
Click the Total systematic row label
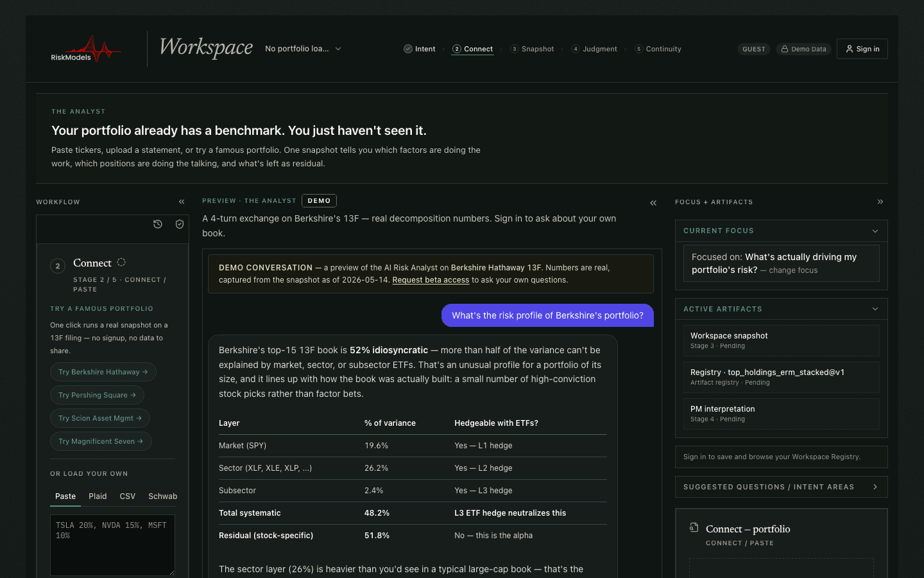pyautogui.click(x=250, y=513)
